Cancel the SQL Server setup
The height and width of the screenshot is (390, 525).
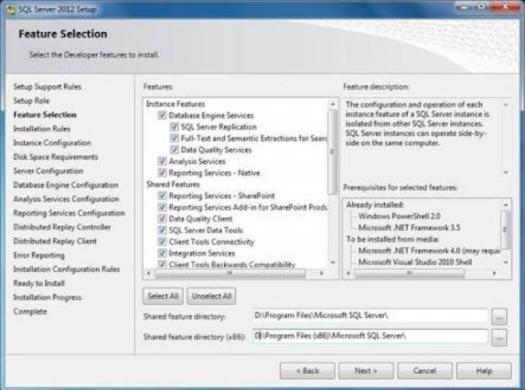point(425,371)
